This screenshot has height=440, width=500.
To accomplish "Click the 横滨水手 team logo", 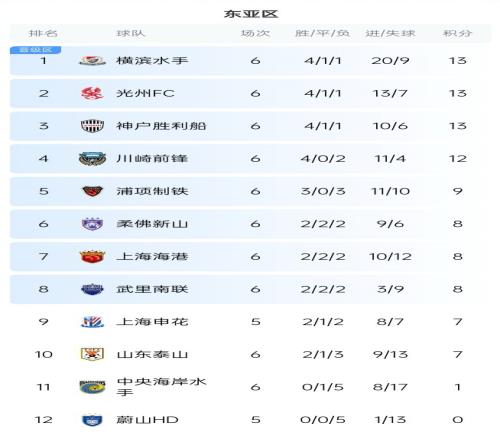I will 92,61.
